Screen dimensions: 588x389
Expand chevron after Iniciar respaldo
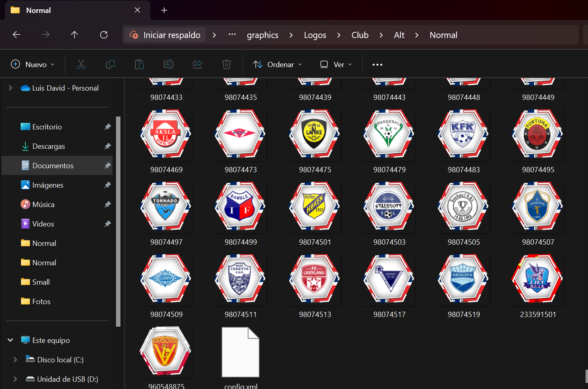point(214,35)
